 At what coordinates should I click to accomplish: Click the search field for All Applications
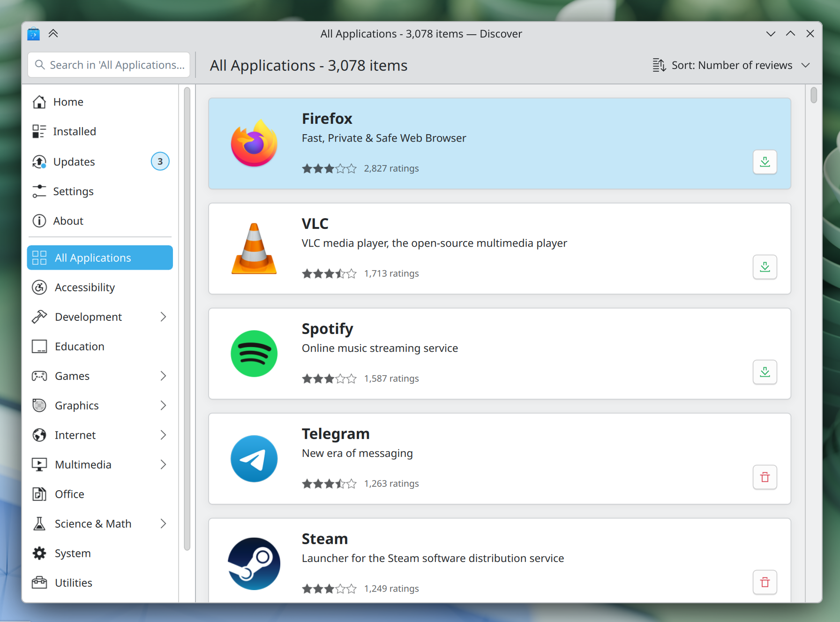109,65
